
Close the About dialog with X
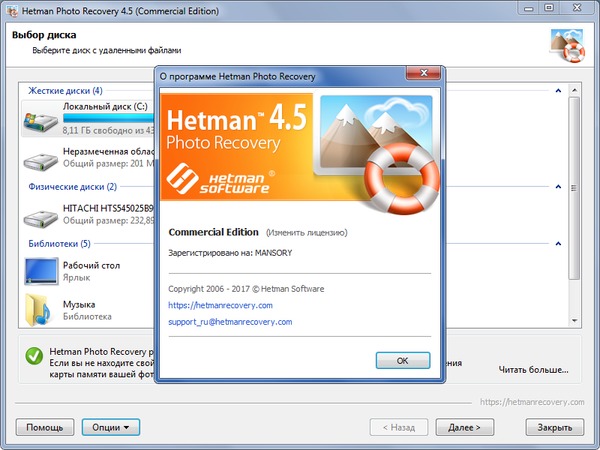coord(424,73)
